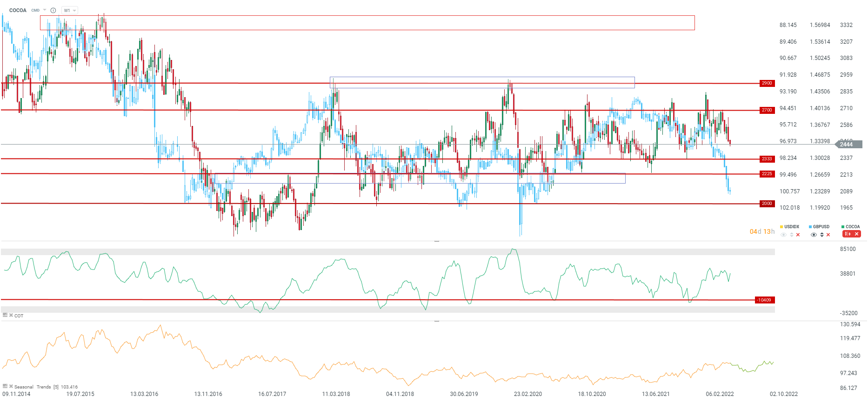The width and height of the screenshot is (868, 402).
Task: Select the USDIDX legend label
Action: click(x=792, y=227)
